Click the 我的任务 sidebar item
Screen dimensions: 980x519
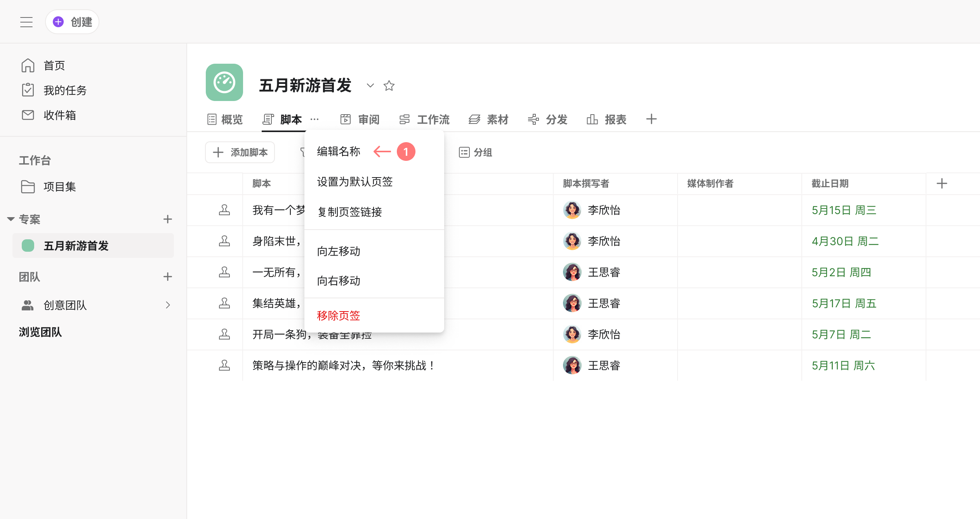pos(65,90)
